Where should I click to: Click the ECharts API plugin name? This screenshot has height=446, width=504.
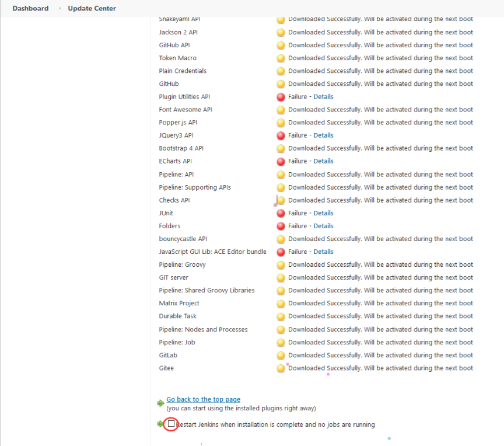175,161
